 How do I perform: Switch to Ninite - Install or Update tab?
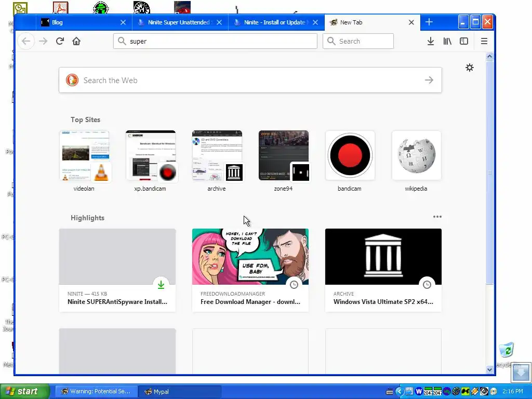tap(276, 22)
